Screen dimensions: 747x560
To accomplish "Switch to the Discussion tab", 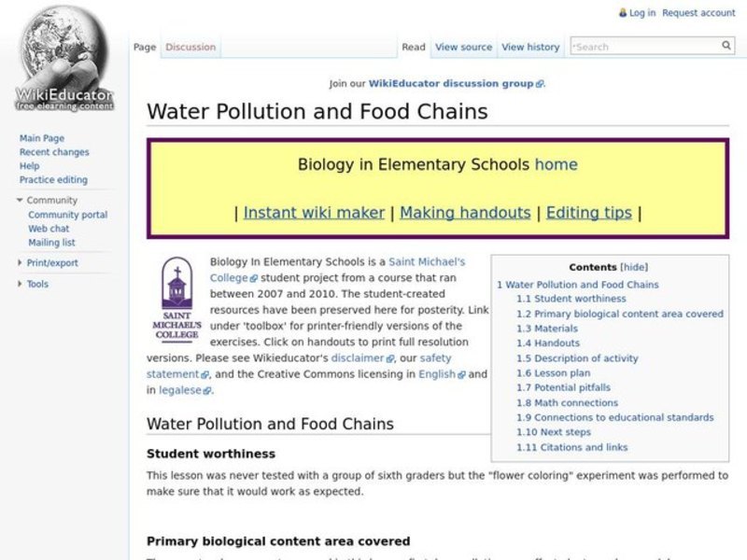I will pos(190,47).
